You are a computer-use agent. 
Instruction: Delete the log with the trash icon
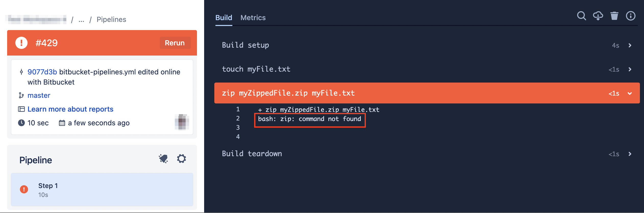point(614,16)
